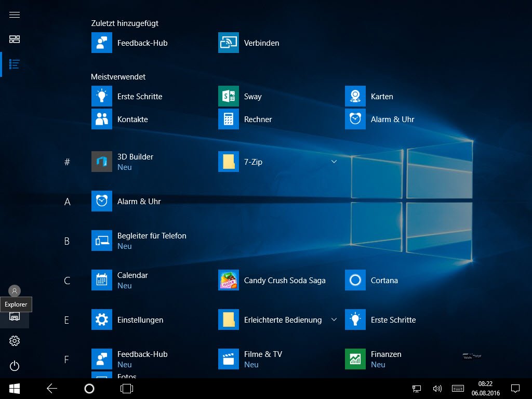Launch 3D Builder app
Viewport: 532px width, 399px height.
coord(102,162)
